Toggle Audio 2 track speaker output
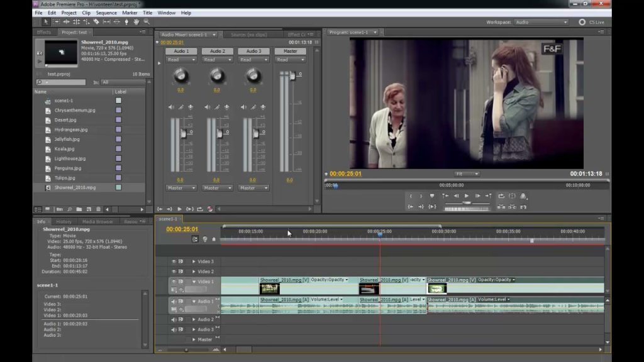The image size is (644, 362). point(174,319)
